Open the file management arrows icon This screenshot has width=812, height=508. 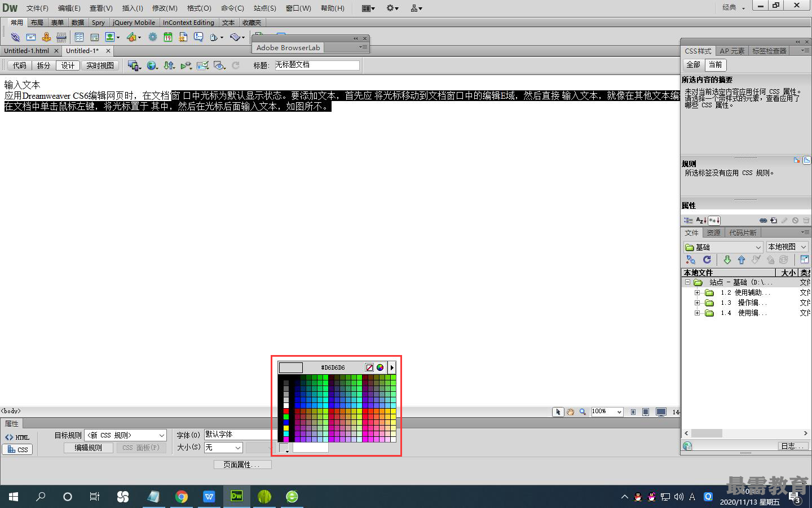[x=169, y=65]
